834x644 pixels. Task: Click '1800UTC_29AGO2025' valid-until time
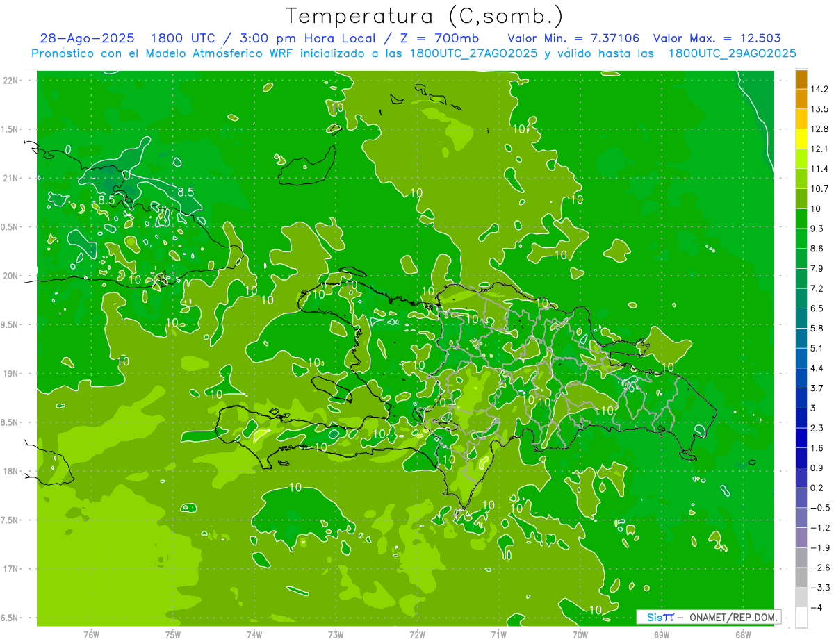[x=732, y=53]
